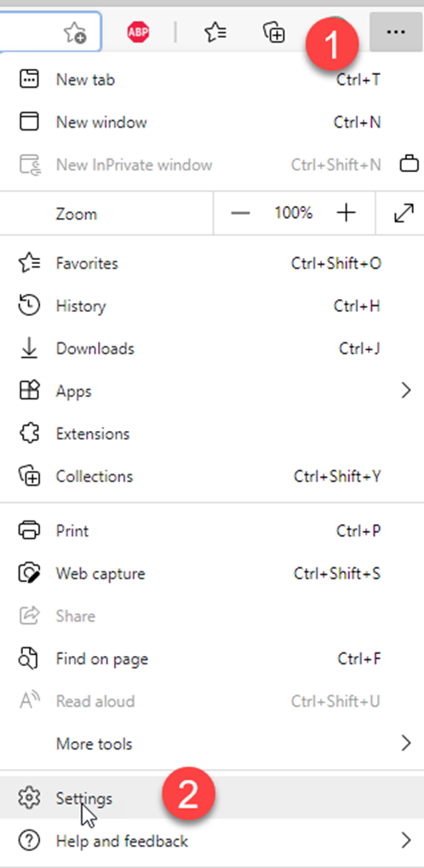Click the briefcase icon beside New InPrivate window

pos(409,164)
